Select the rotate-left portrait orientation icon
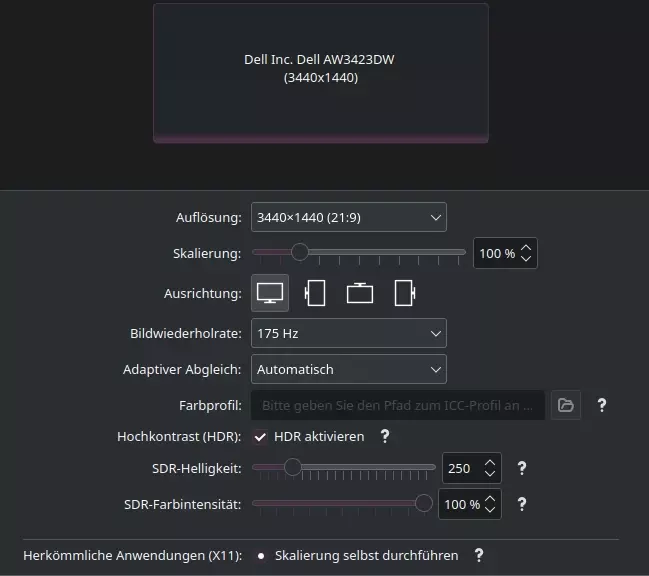This screenshot has height=576, width=649. [x=315, y=293]
